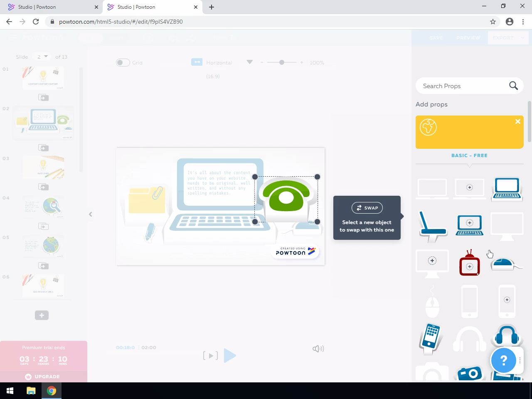Select the blank white smartphone prop

(x=470, y=302)
